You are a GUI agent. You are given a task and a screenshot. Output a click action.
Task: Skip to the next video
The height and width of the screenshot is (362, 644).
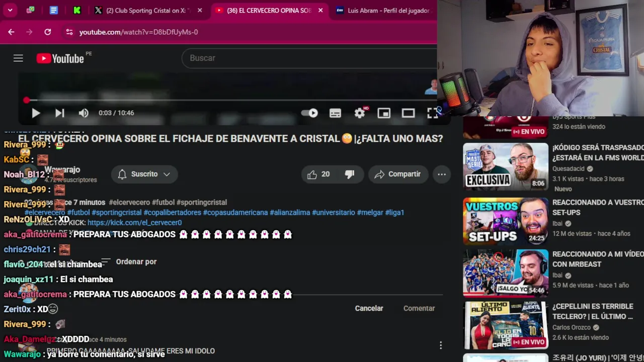59,113
